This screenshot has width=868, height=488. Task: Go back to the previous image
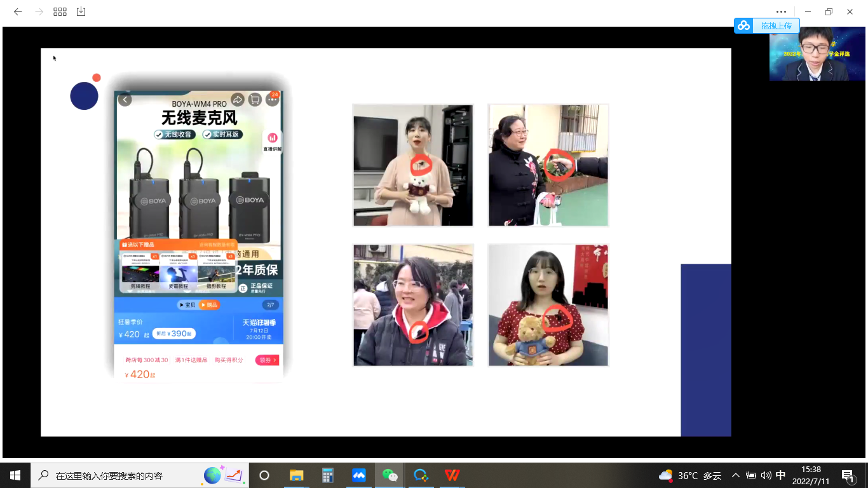tap(18, 11)
